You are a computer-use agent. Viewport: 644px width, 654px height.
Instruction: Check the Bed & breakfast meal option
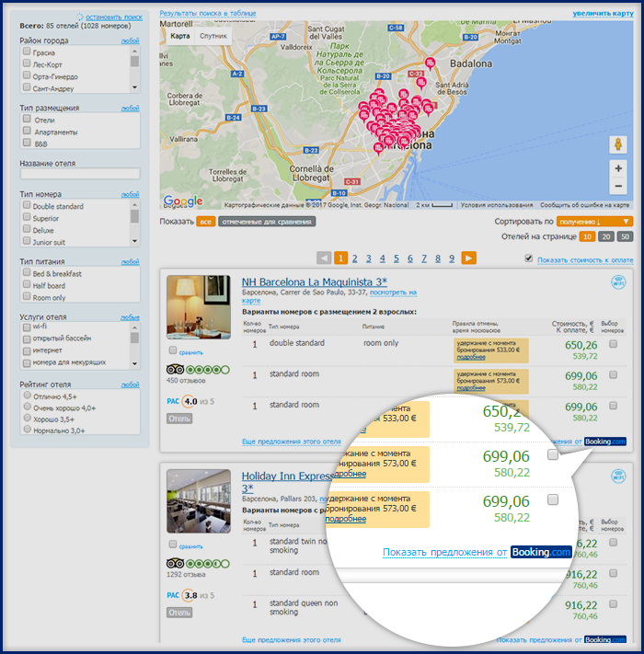tap(27, 272)
